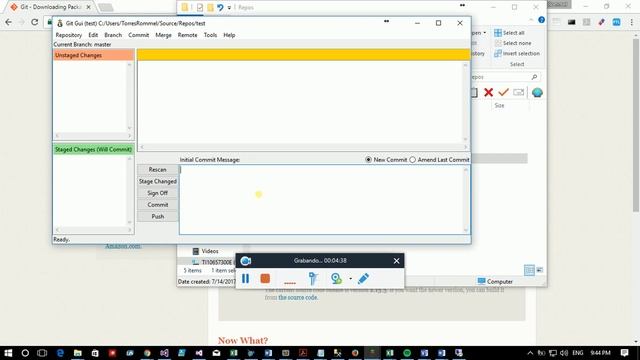Screen dimensions: 640x360
Task: Collapse the Explorer ribbon with chevron
Action: [x=531, y=20]
